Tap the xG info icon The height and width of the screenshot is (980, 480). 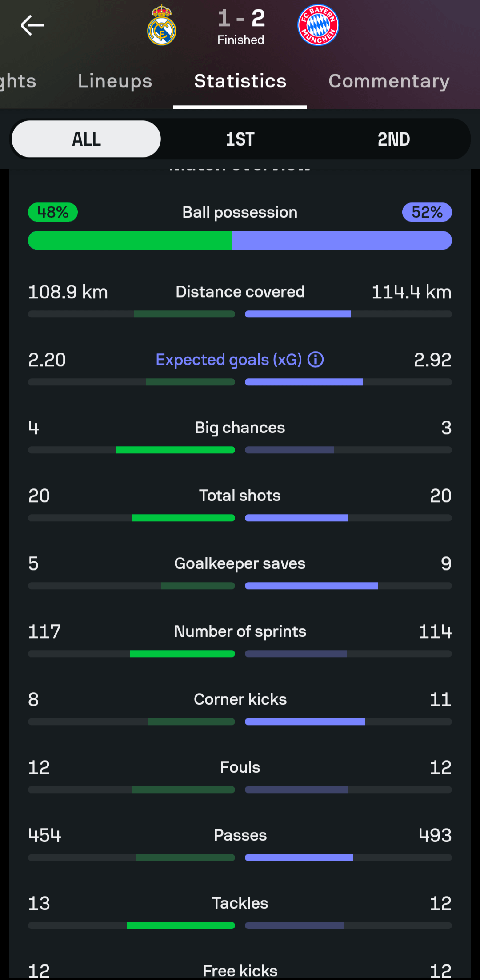tap(316, 360)
